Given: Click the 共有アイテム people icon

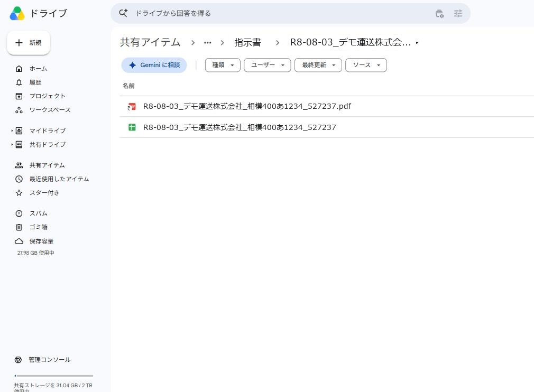Looking at the screenshot, I should 19,165.
